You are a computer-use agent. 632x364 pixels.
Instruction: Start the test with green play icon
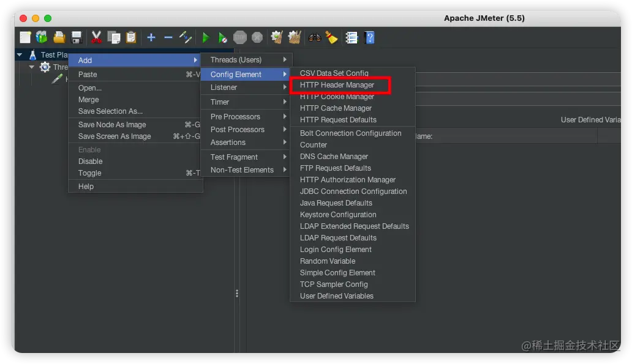tap(206, 38)
